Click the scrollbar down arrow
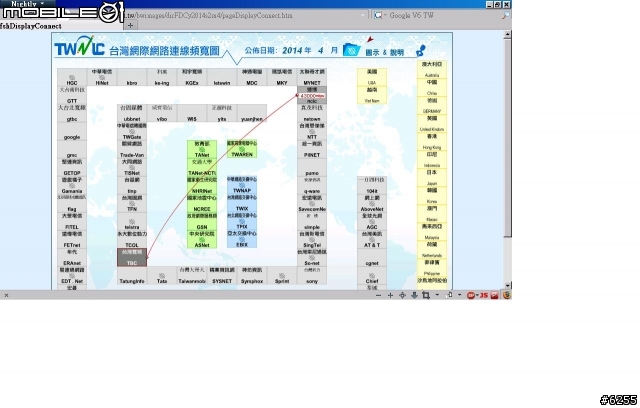Viewport: 640px width, 408px height. coord(507,286)
